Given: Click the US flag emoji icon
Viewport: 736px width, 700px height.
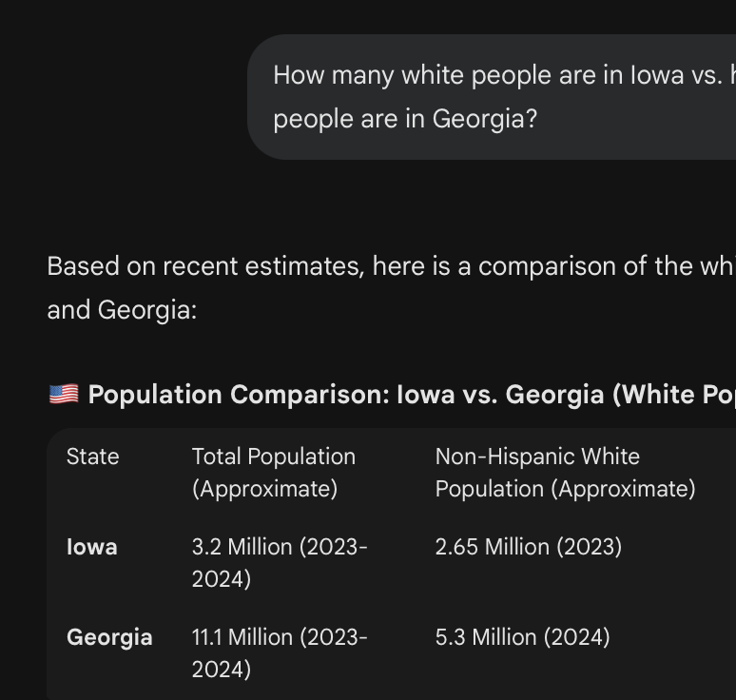Looking at the screenshot, I should (64, 394).
